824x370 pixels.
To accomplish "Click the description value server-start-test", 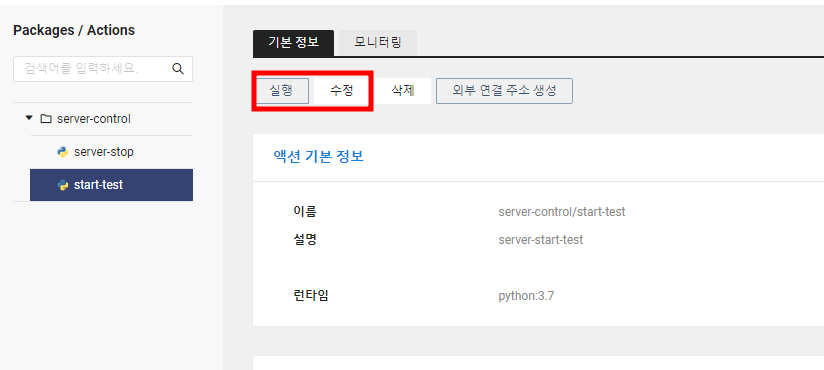I will click(541, 240).
